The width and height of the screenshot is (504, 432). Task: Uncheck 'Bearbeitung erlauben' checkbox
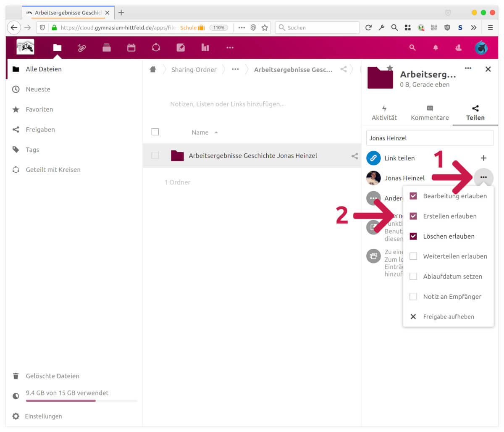pyautogui.click(x=413, y=196)
